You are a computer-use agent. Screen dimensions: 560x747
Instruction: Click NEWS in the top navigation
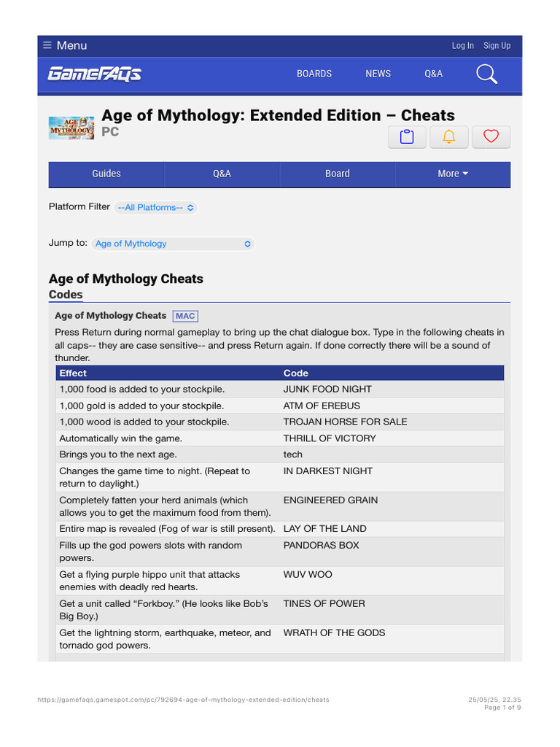[x=378, y=74]
